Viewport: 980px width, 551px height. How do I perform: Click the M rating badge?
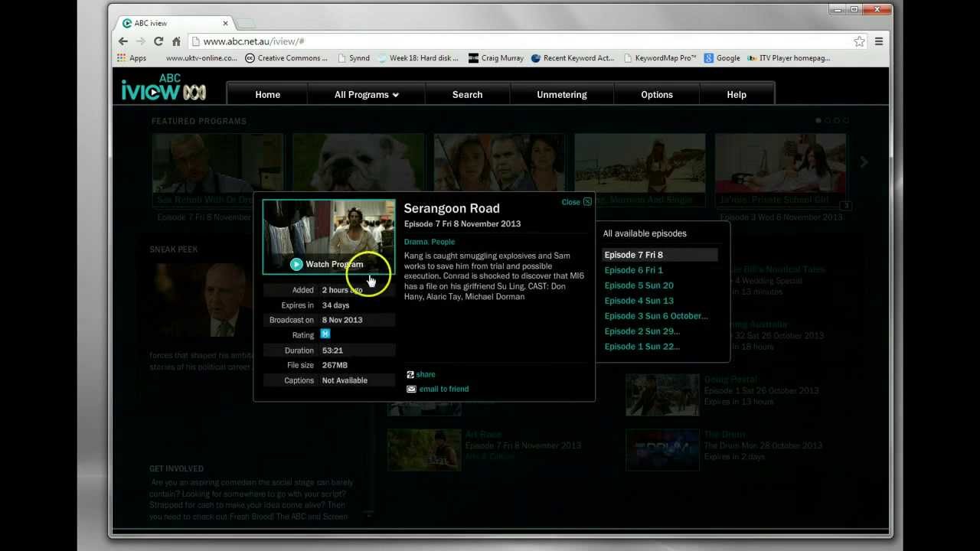[x=325, y=334]
